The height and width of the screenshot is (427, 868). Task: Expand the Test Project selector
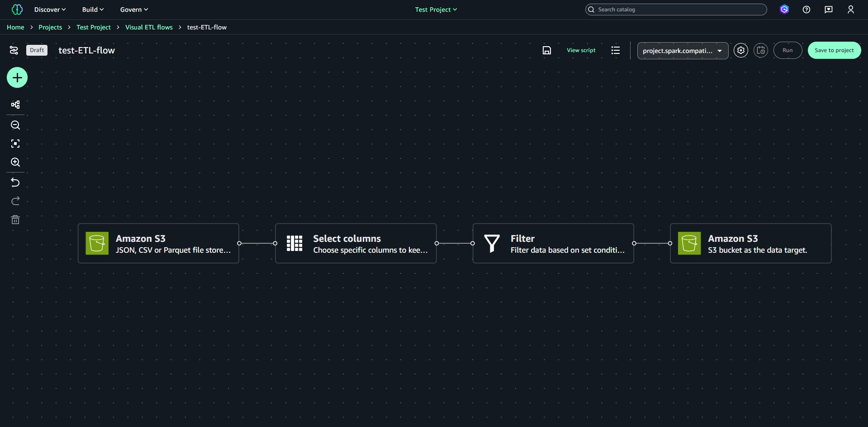tap(436, 10)
